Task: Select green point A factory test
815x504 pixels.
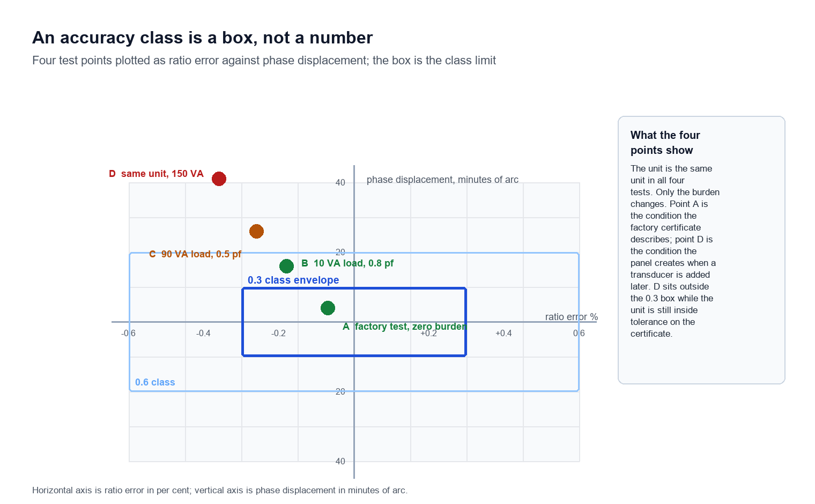Action: (x=328, y=308)
